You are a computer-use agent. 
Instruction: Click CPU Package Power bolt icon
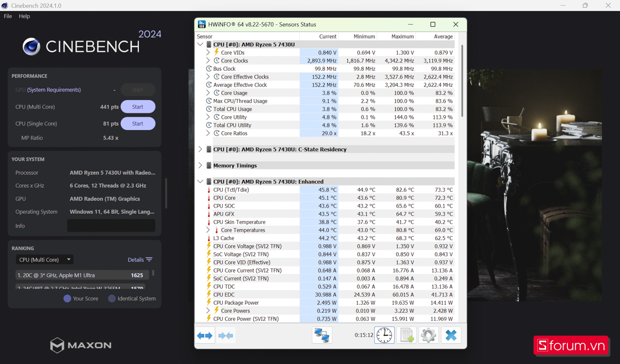coord(209,303)
